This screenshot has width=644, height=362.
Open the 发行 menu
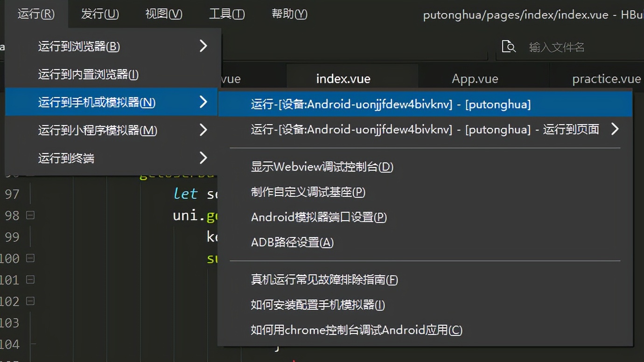(99, 14)
